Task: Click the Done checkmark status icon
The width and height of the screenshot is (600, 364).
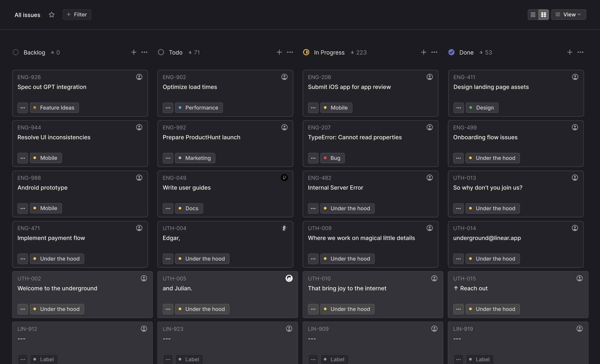Action: 451,52
